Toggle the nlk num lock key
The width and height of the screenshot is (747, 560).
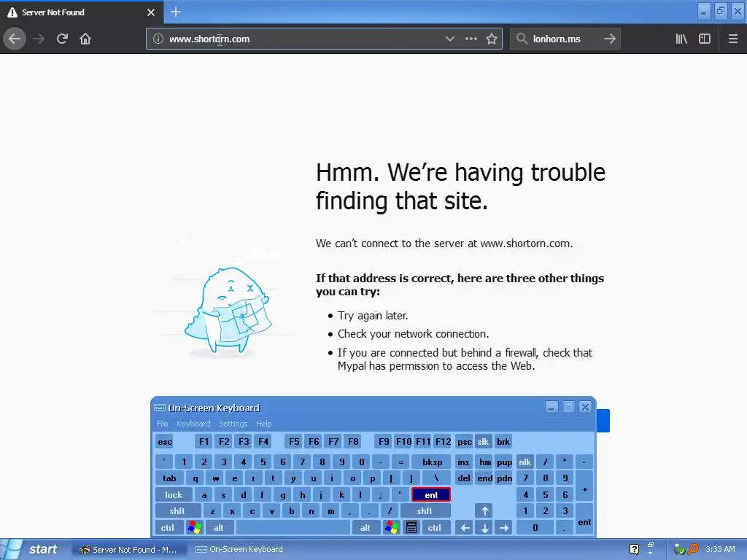tap(525, 462)
